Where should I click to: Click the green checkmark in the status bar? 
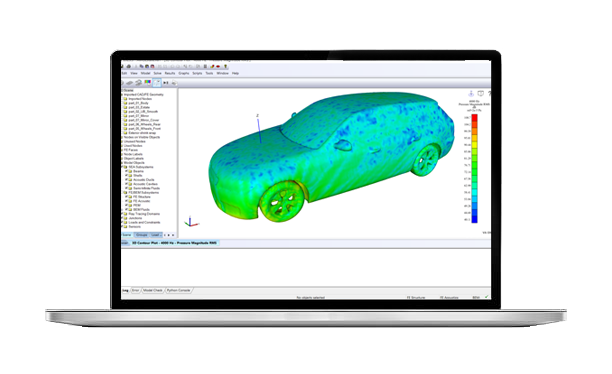(x=486, y=297)
